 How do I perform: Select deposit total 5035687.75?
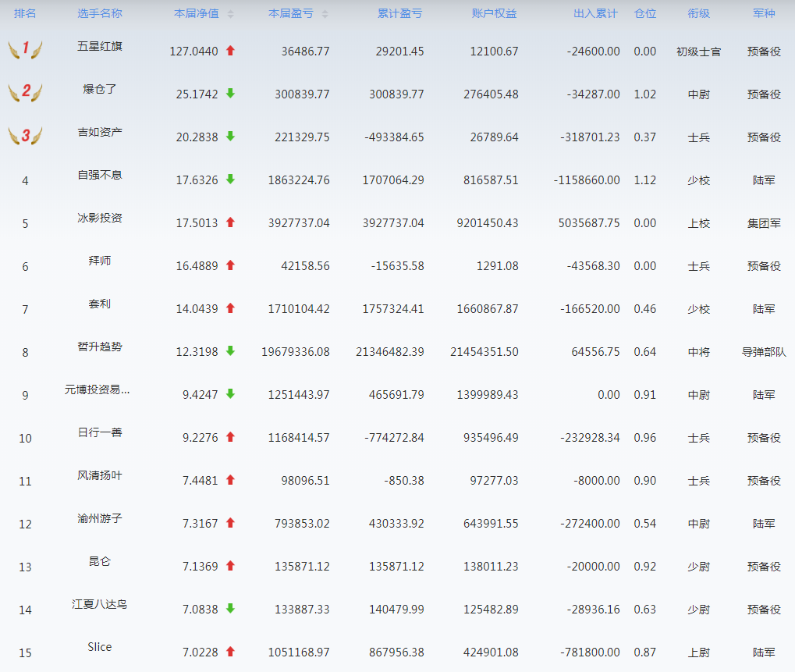pyautogui.click(x=589, y=223)
